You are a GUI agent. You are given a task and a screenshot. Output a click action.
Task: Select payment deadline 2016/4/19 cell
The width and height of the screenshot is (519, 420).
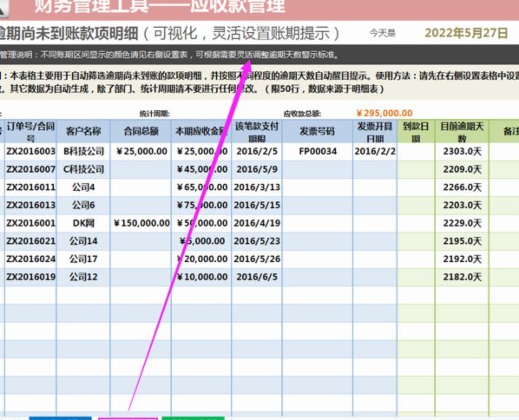pos(257,223)
